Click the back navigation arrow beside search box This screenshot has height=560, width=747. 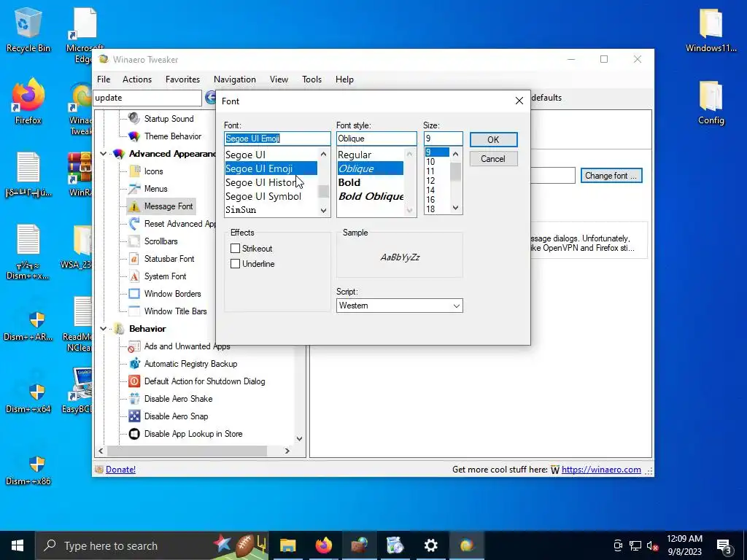pos(211,98)
